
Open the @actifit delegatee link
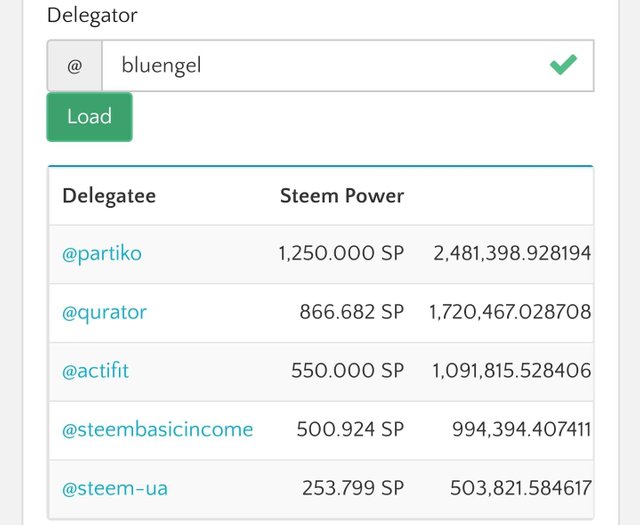coord(96,371)
